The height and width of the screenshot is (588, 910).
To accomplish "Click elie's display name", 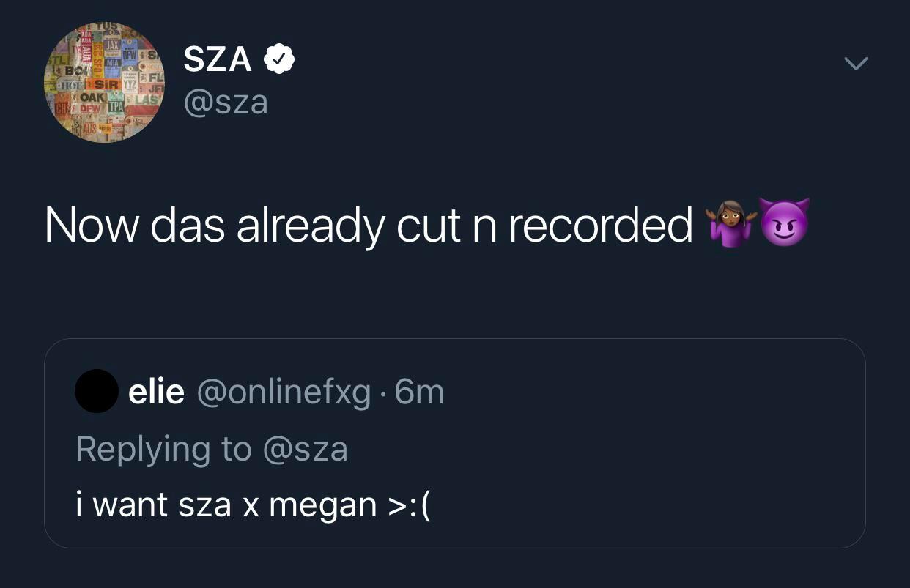I will click(x=156, y=391).
